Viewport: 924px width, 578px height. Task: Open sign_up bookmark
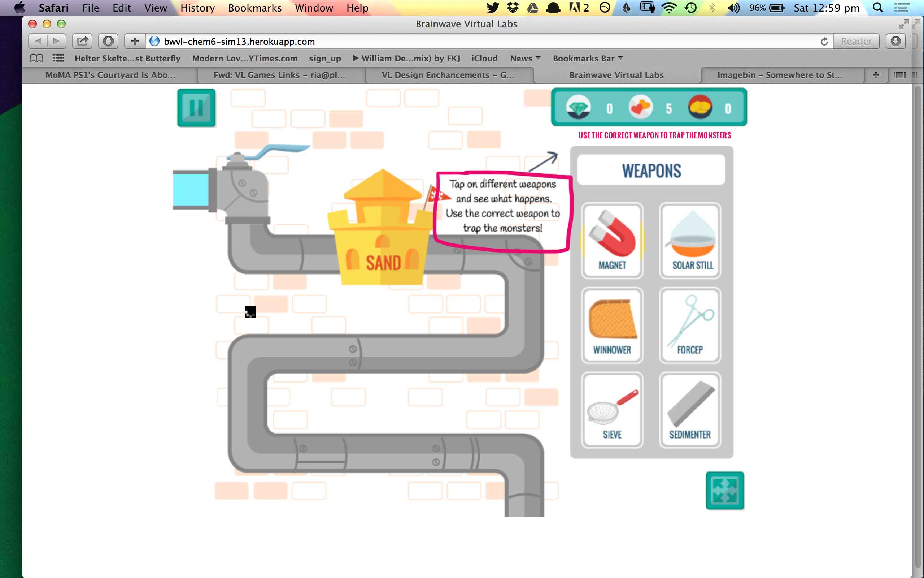tap(325, 59)
